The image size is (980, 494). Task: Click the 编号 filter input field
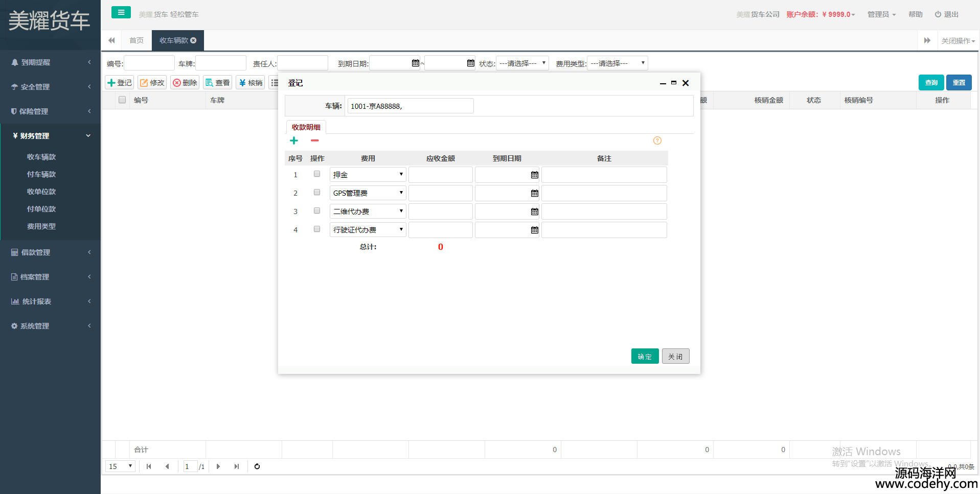click(x=149, y=63)
